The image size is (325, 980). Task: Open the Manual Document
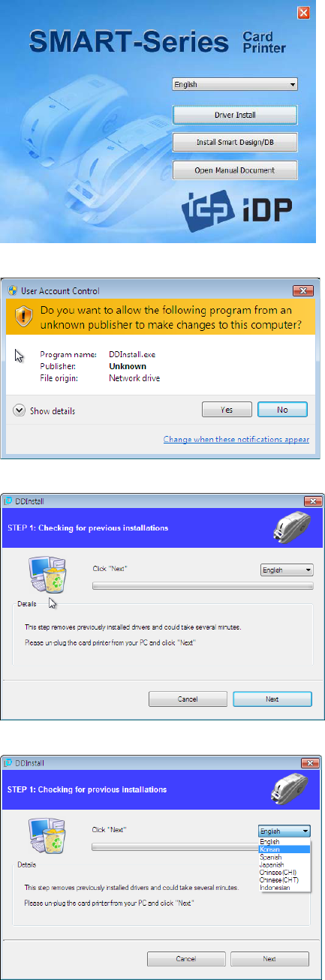coord(235,170)
